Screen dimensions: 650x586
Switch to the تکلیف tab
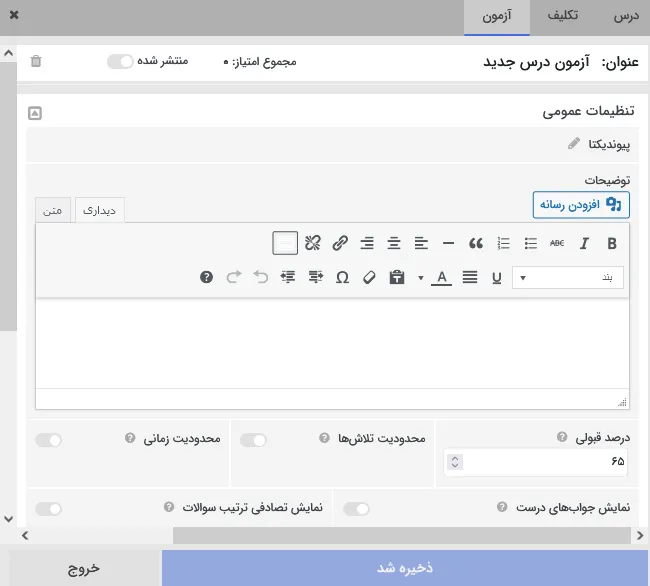tap(563, 17)
